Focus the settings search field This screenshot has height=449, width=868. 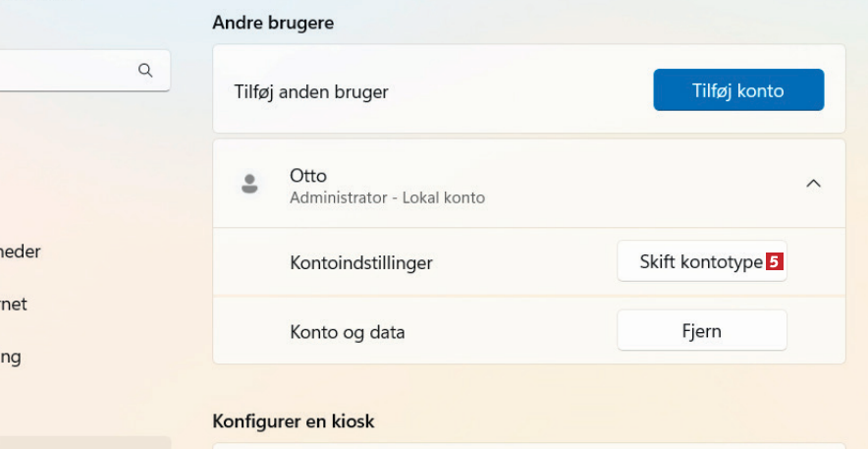tap(69, 71)
